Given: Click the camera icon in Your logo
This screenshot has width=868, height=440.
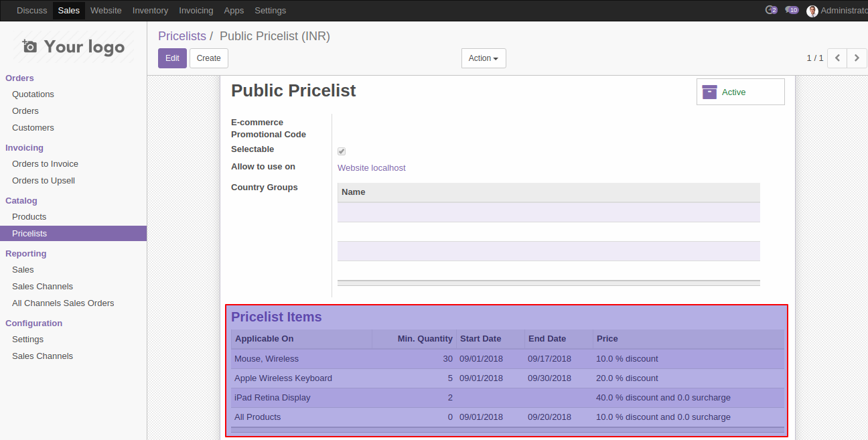Looking at the screenshot, I should tap(29, 46).
